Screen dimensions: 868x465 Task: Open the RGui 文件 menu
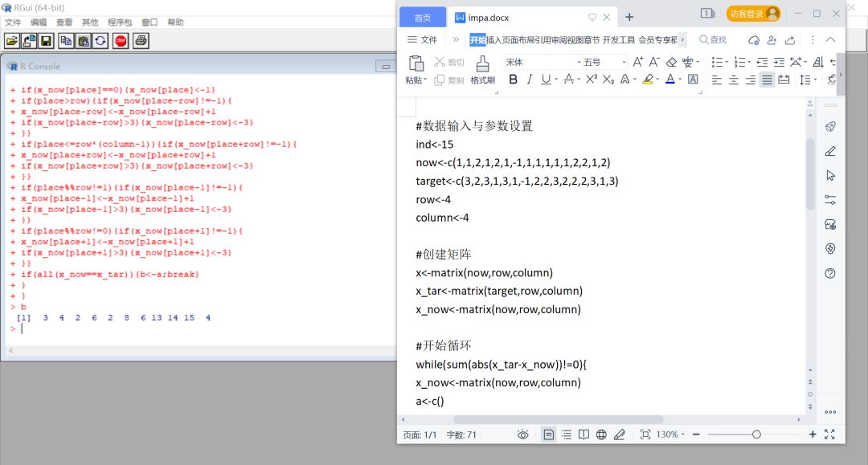click(13, 22)
